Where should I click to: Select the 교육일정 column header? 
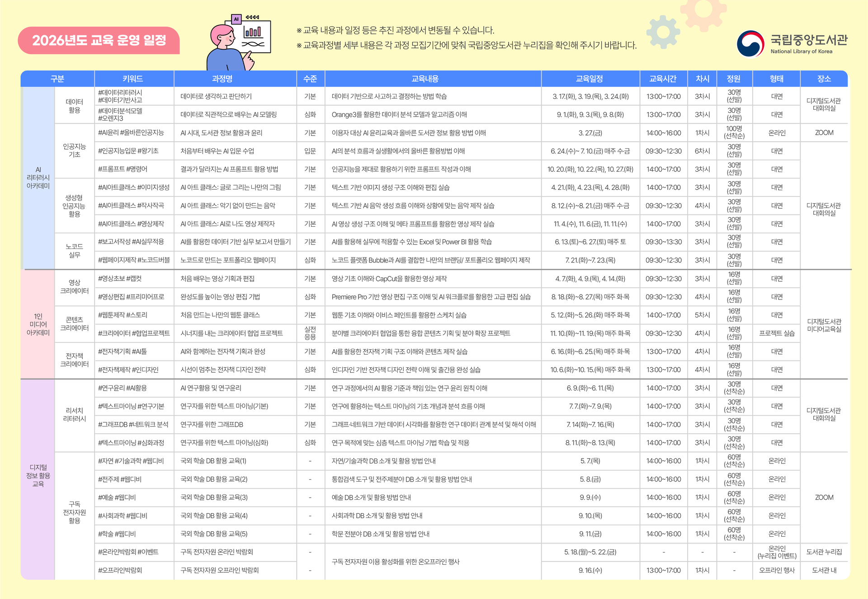(590, 79)
